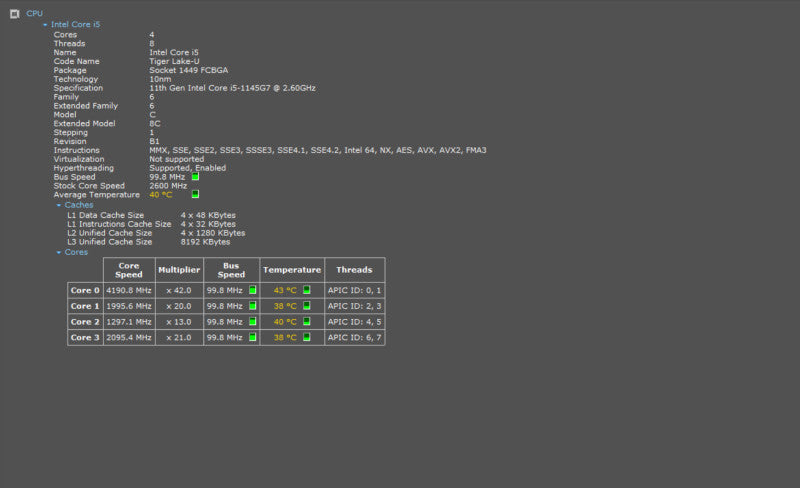Viewport: 800px width, 488px height.
Task: Select the Multiplier column header
Action: click(x=179, y=270)
